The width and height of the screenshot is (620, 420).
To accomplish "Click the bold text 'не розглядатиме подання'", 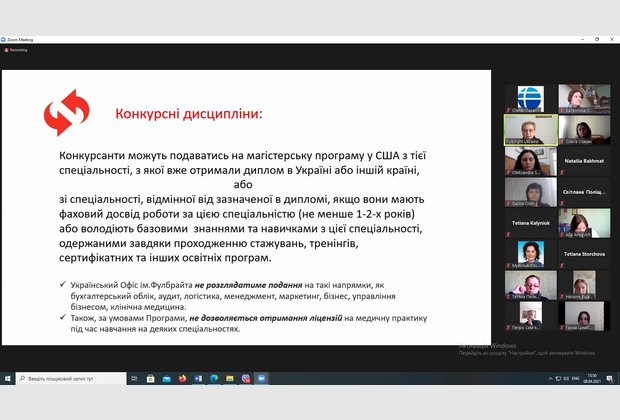I will point(248,285).
